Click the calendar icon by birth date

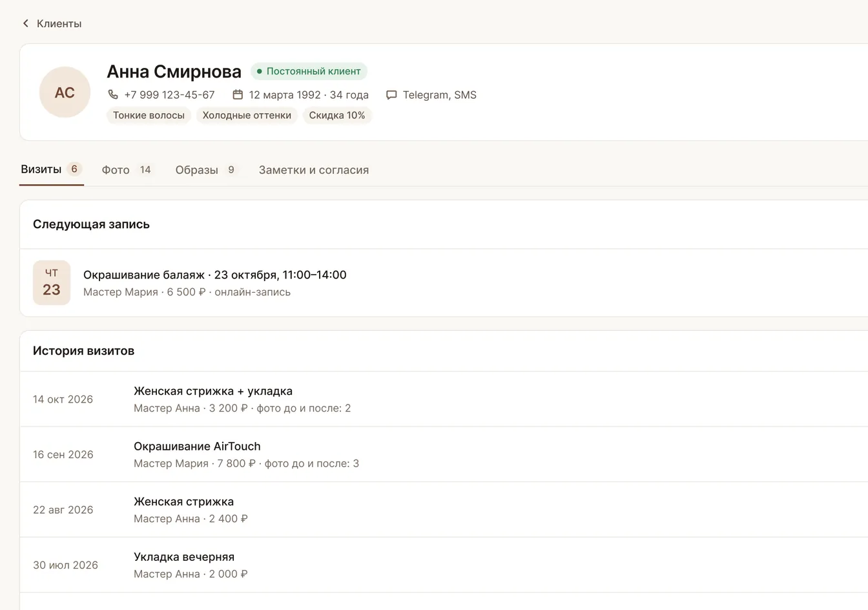click(238, 94)
